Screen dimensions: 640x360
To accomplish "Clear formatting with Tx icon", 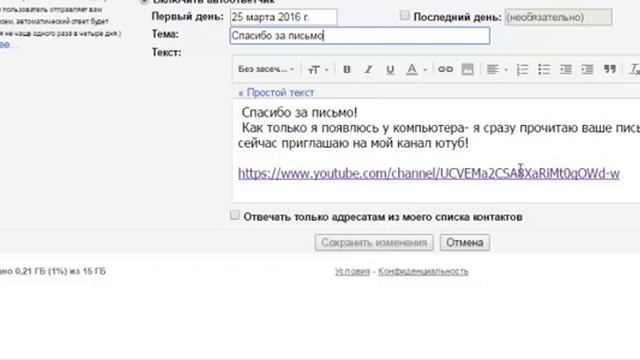I will (x=634, y=69).
